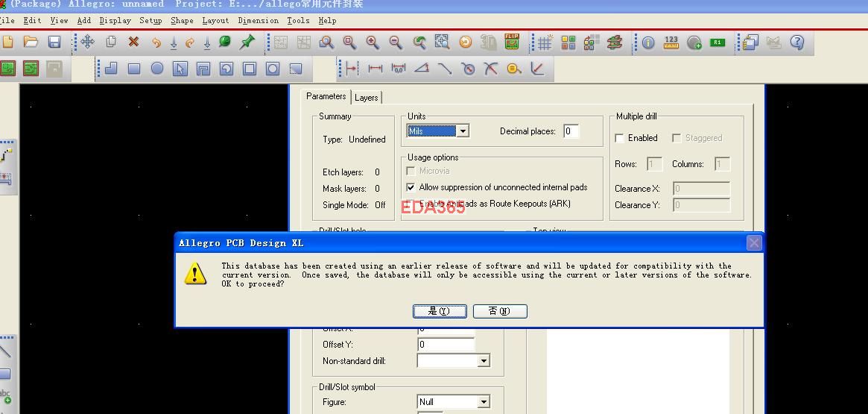Click the Zoom Previous icon
Viewport: 868px width, 414px height.
coord(419,42)
